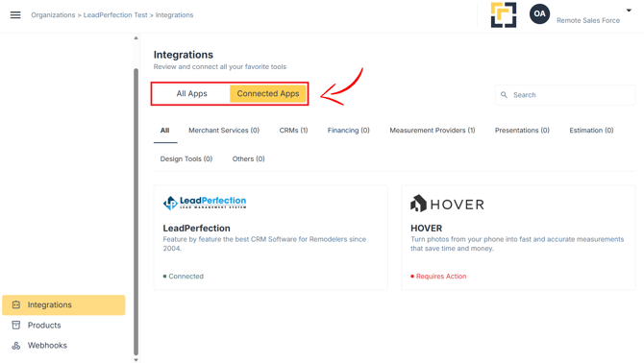Click 'Review and connect all your favorite tools'
Viewport: 644px width, 363px height.
click(220, 67)
